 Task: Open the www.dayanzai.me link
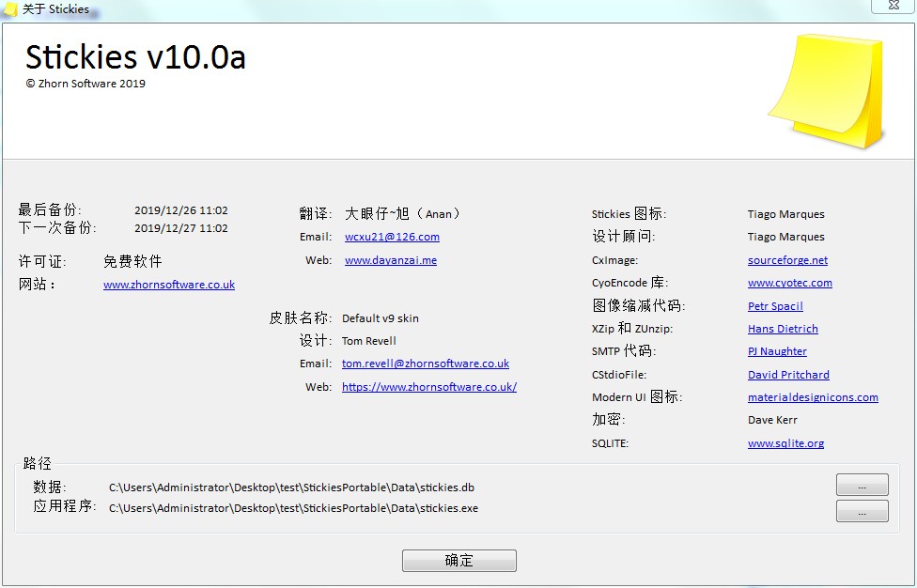click(x=391, y=260)
